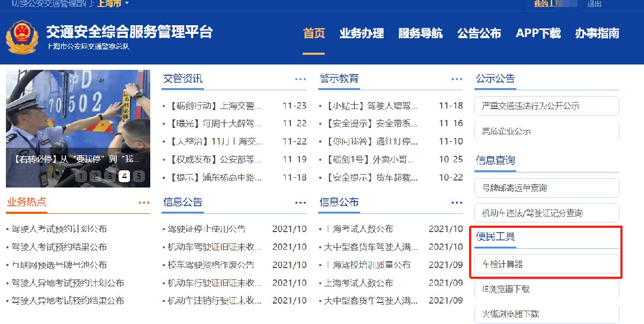Image resolution: width=644 pixels, height=324 pixels.
Task: Click 高危企业公示 button
Action: pos(547,131)
